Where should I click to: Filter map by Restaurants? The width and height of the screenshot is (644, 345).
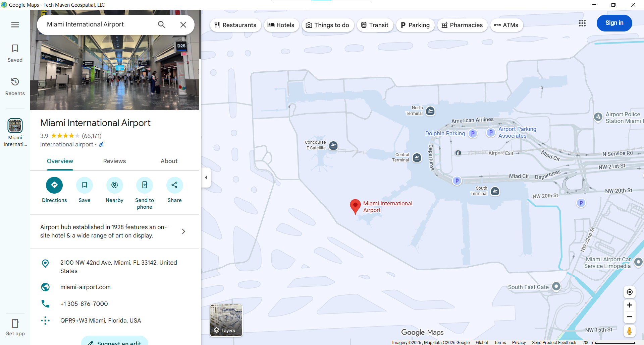click(235, 25)
